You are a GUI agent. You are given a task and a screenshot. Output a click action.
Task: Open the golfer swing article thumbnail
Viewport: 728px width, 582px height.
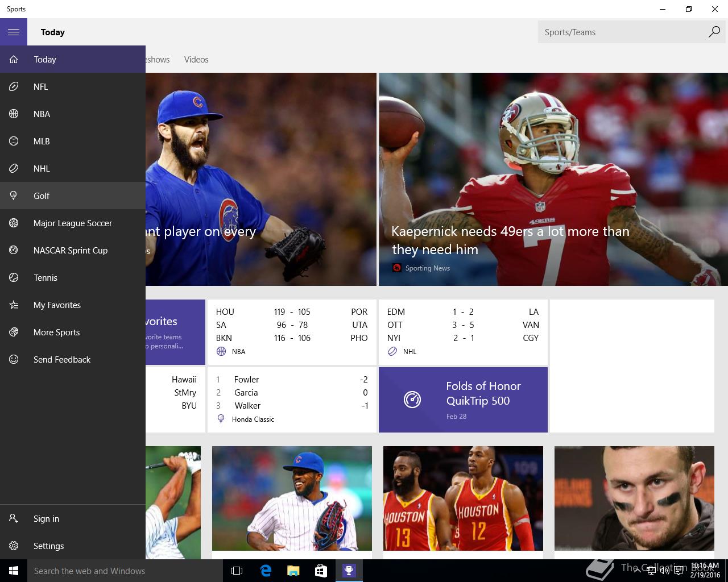pyautogui.click(x=173, y=502)
